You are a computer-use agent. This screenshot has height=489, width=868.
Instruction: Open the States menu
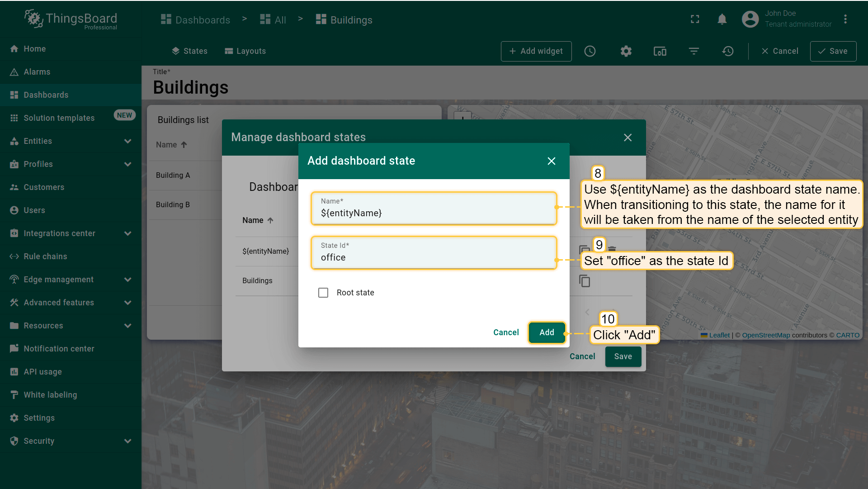pos(189,51)
